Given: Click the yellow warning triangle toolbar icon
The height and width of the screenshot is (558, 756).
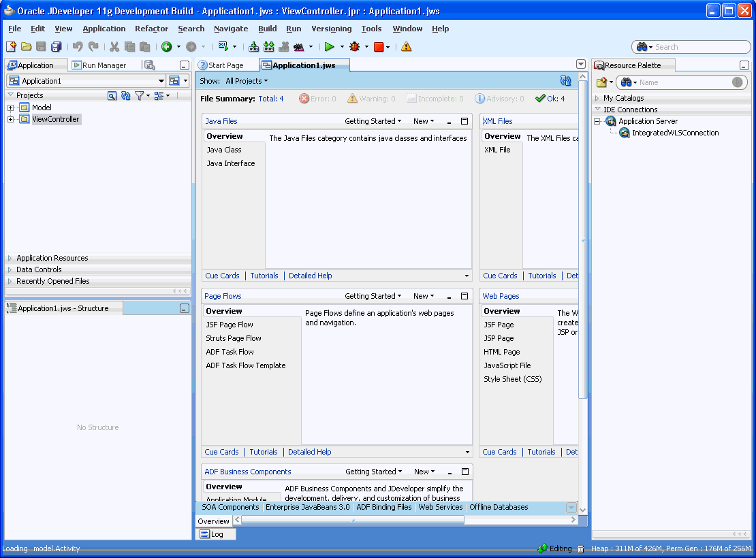Looking at the screenshot, I should (407, 47).
